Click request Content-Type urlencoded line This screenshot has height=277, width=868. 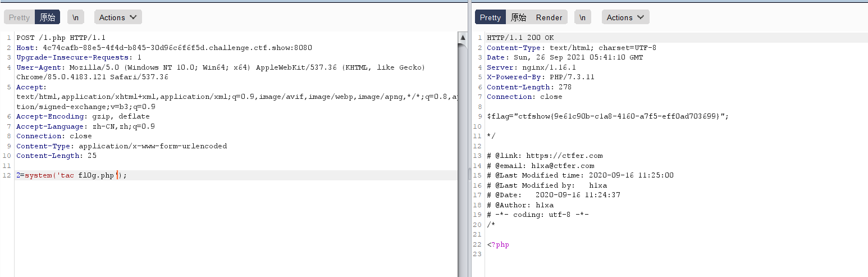(122, 146)
